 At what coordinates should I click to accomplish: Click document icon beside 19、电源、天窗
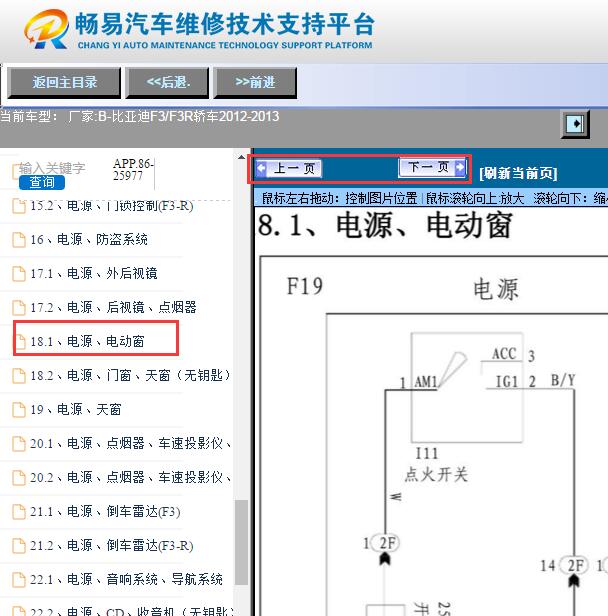click(19, 410)
